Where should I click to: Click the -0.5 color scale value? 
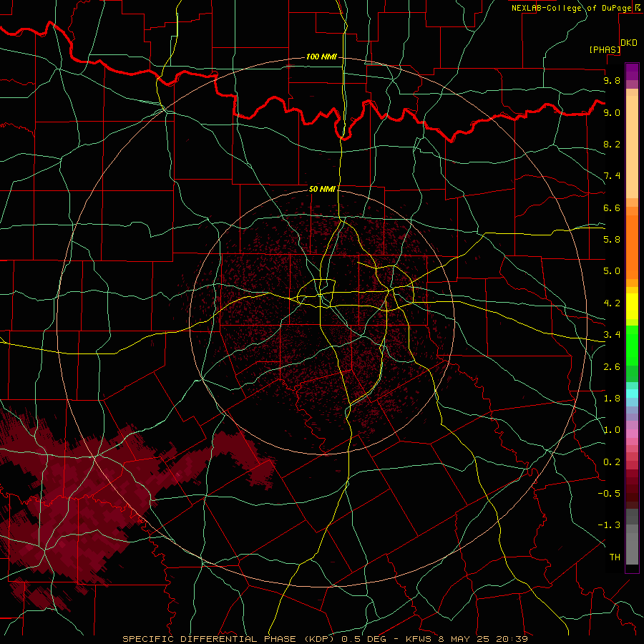[609, 494]
